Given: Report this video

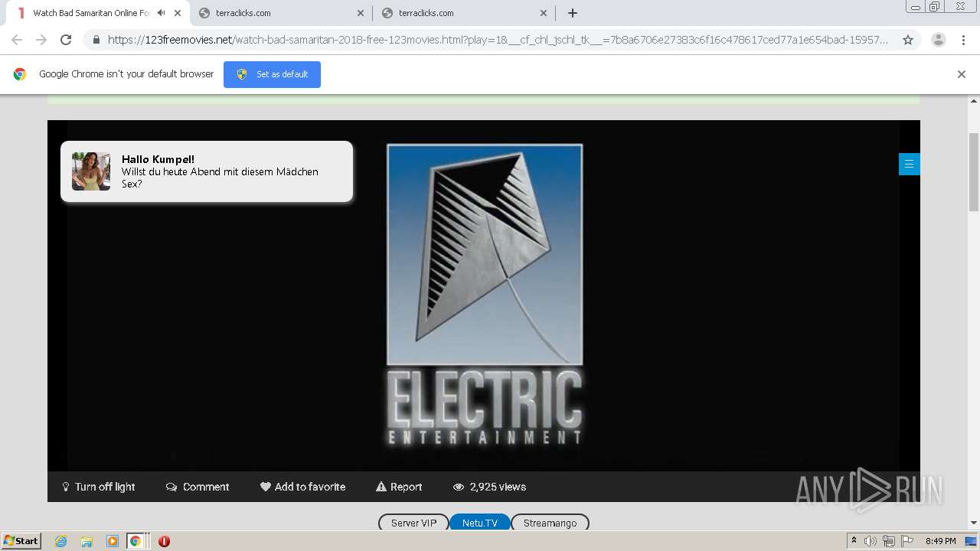Looking at the screenshot, I should [399, 487].
